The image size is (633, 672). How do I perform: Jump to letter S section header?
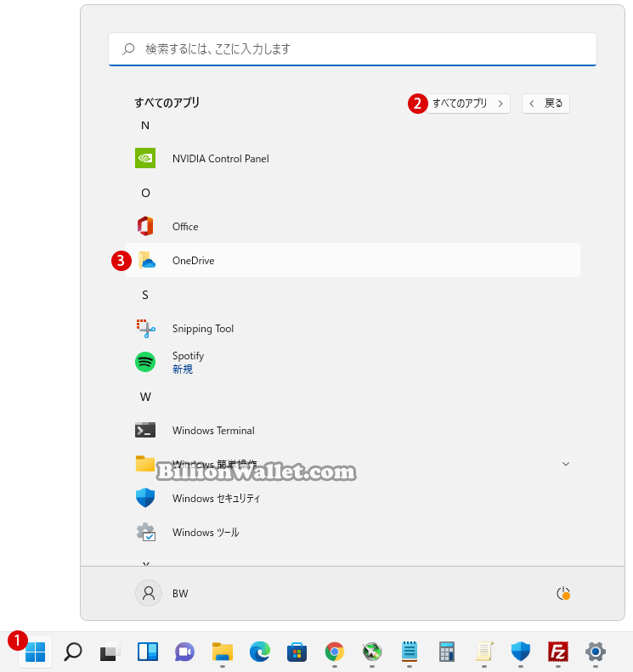click(145, 295)
